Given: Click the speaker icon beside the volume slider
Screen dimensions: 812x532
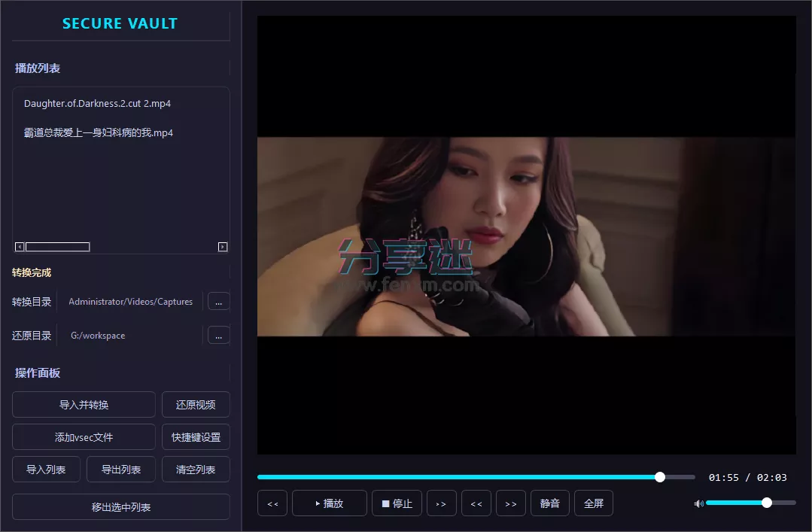Looking at the screenshot, I should (x=698, y=503).
